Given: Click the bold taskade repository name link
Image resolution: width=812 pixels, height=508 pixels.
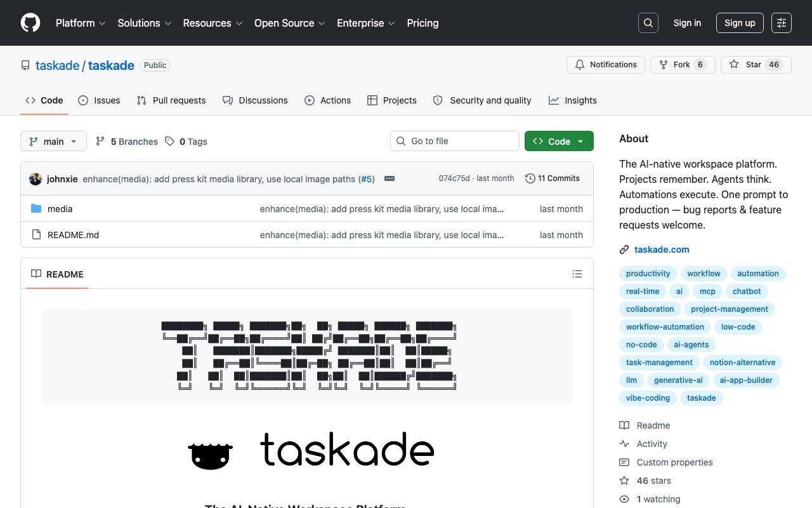Looking at the screenshot, I should (x=111, y=65).
